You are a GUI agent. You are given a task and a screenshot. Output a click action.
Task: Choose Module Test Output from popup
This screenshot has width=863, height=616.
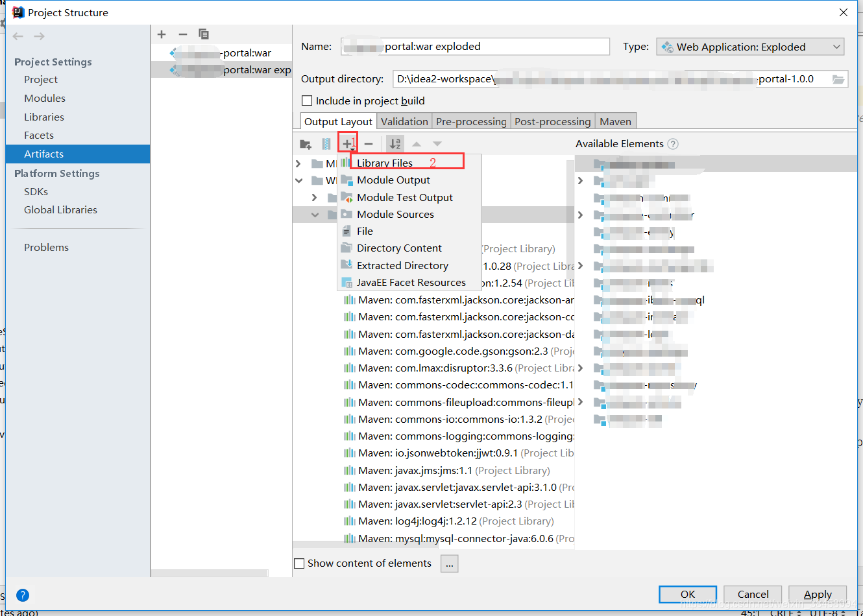tap(409, 197)
